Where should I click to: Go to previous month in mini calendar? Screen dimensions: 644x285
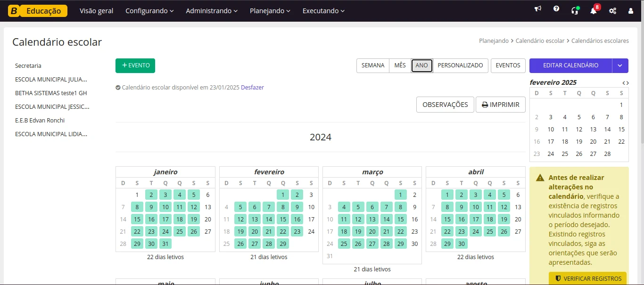tap(624, 83)
